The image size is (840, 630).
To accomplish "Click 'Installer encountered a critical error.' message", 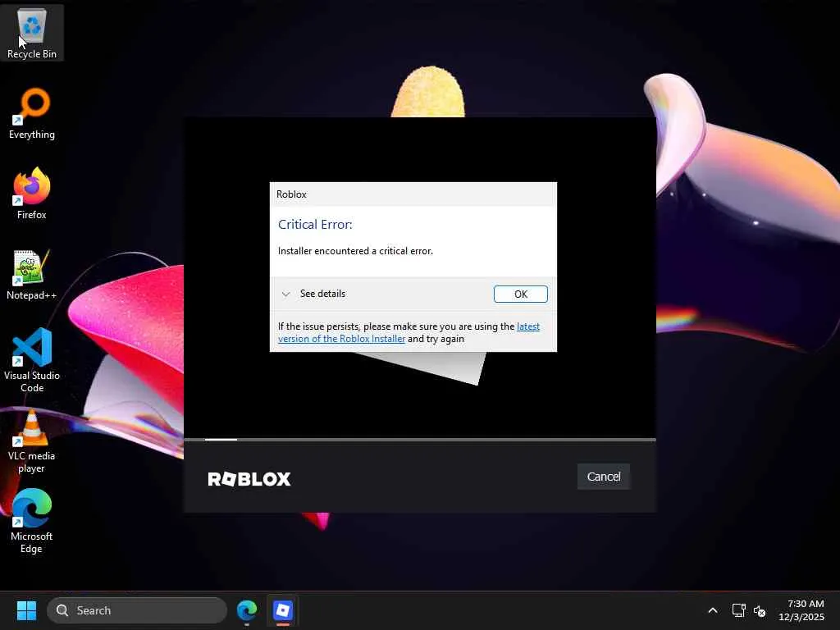I will [x=355, y=251].
